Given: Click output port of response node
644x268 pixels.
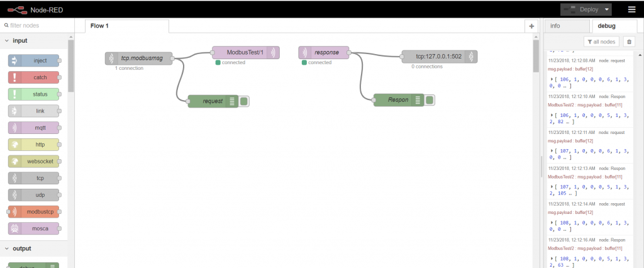Looking at the screenshot, I should [349, 53].
